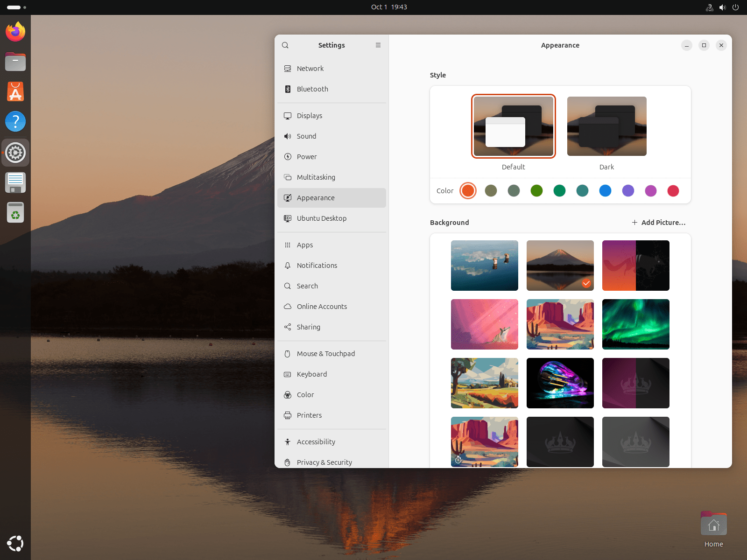Select the green aurora wallpaper
The width and height of the screenshot is (747, 560).
tap(635, 324)
